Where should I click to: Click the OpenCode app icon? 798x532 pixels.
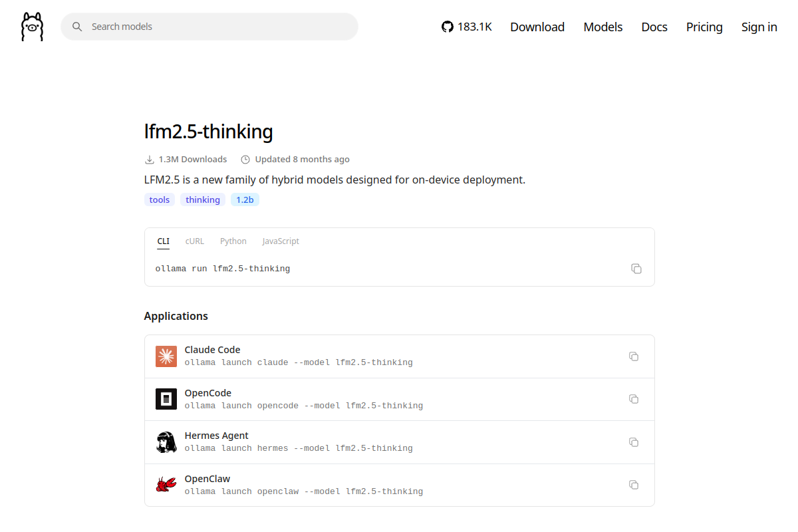[166, 399]
